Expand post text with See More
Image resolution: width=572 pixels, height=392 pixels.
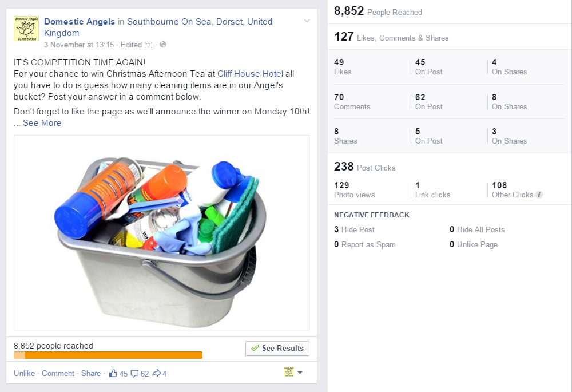click(42, 123)
